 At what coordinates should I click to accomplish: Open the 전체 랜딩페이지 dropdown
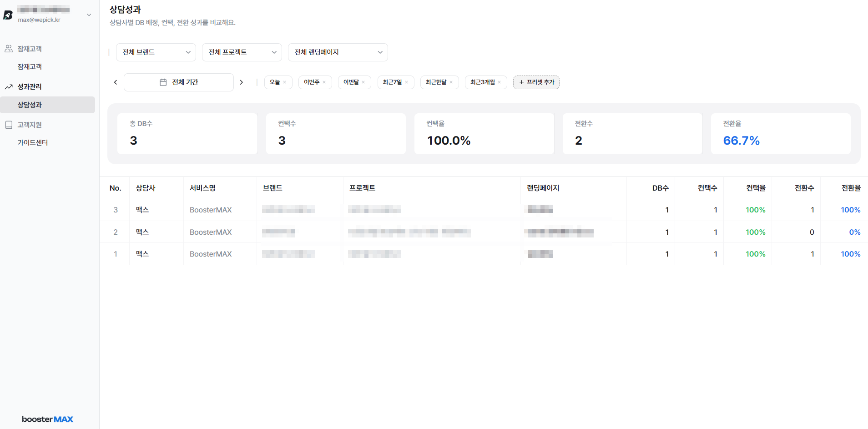[x=338, y=52]
